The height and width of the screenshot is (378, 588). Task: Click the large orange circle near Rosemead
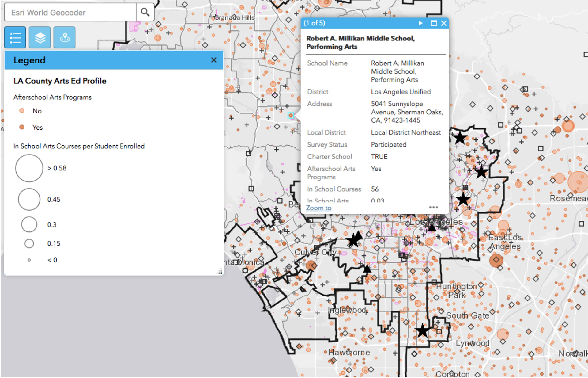[x=578, y=182]
